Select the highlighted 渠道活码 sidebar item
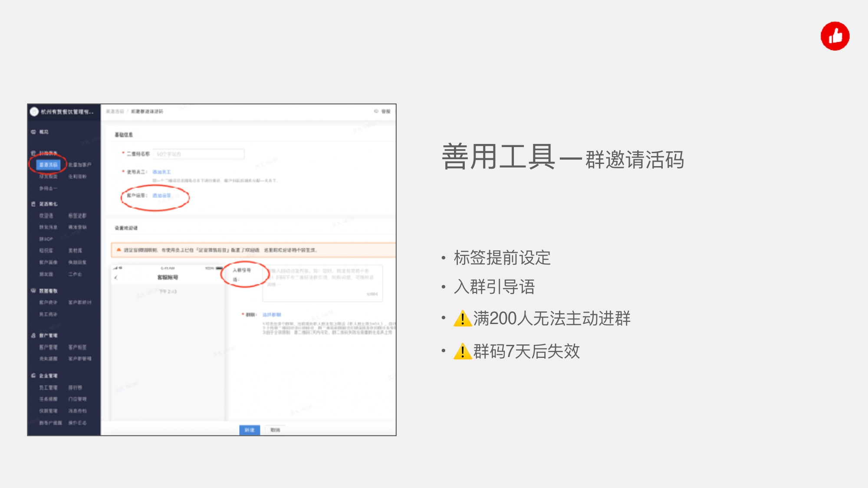The image size is (868, 488). click(x=48, y=165)
